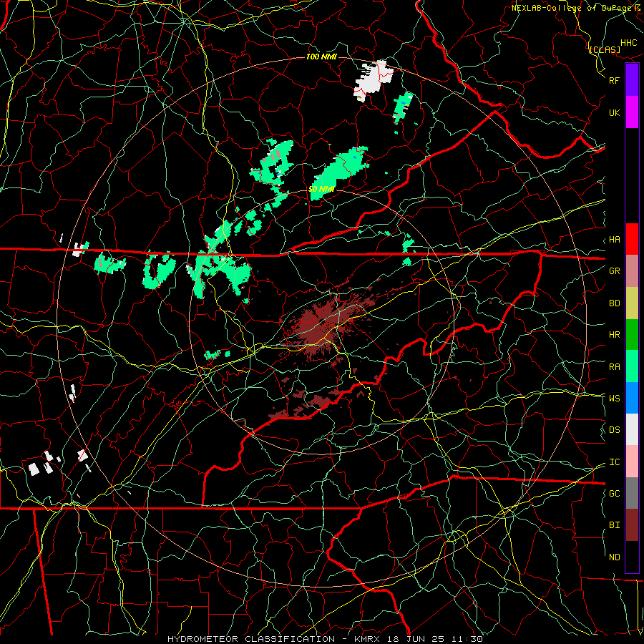644x644 pixels.
Task: Click the red HA legend color swatch
Action: [632, 239]
